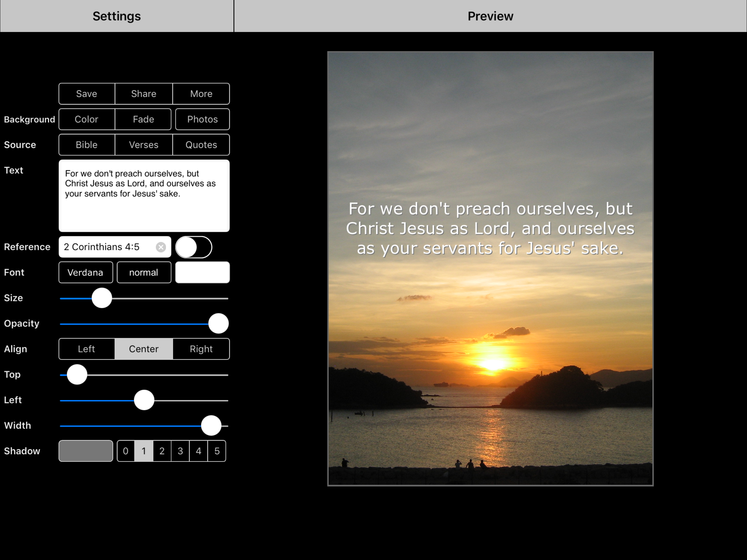Open the Verdana font picker
The image size is (747, 560).
click(x=86, y=273)
